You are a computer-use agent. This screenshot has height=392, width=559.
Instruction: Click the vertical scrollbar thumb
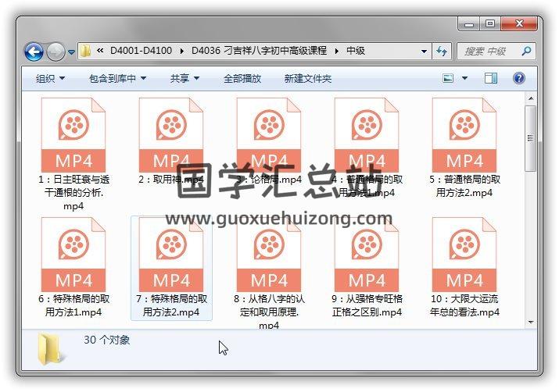point(531,138)
